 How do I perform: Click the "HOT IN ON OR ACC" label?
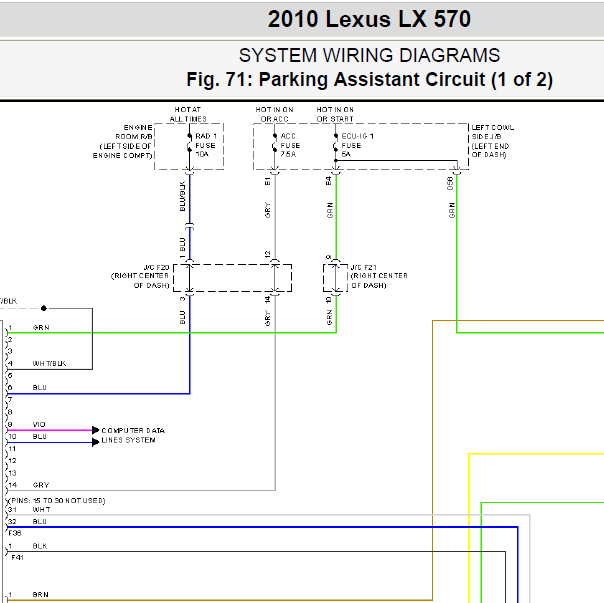[274, 114]
